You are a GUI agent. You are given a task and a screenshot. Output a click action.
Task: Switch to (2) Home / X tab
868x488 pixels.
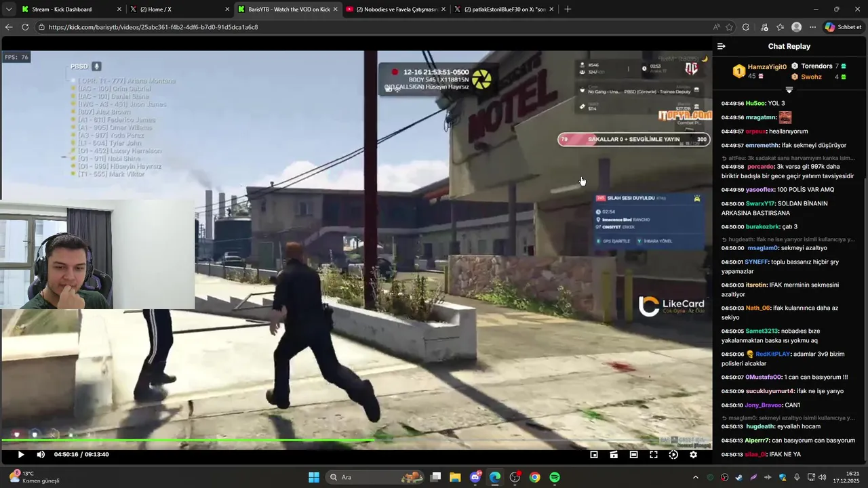click(x=180, y=9)
